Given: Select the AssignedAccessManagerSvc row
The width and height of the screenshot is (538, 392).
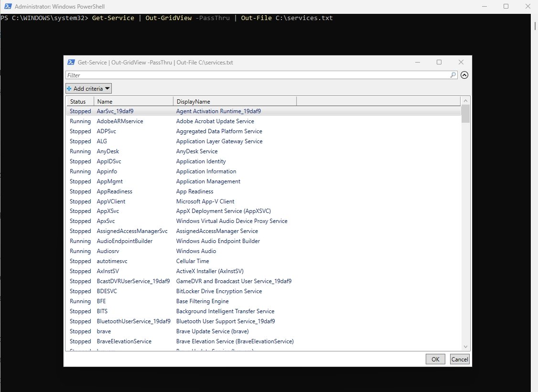Looking at the screenshot, I should click(263, 231).
